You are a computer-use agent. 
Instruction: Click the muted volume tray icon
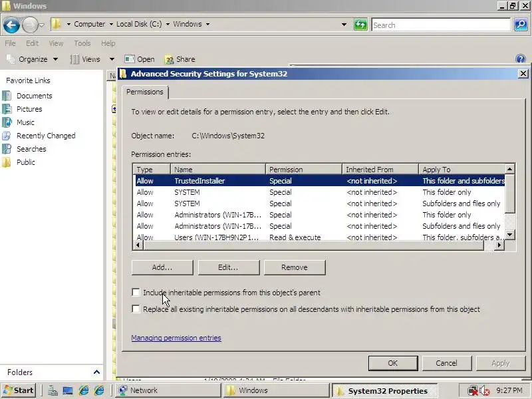coord(484,391)
